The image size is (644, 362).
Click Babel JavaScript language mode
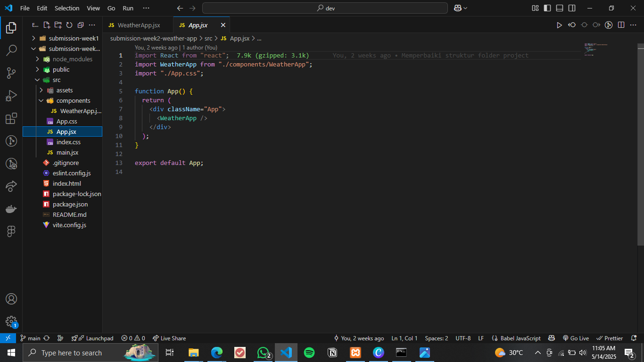pyautogui.click(x=516, y=338)
